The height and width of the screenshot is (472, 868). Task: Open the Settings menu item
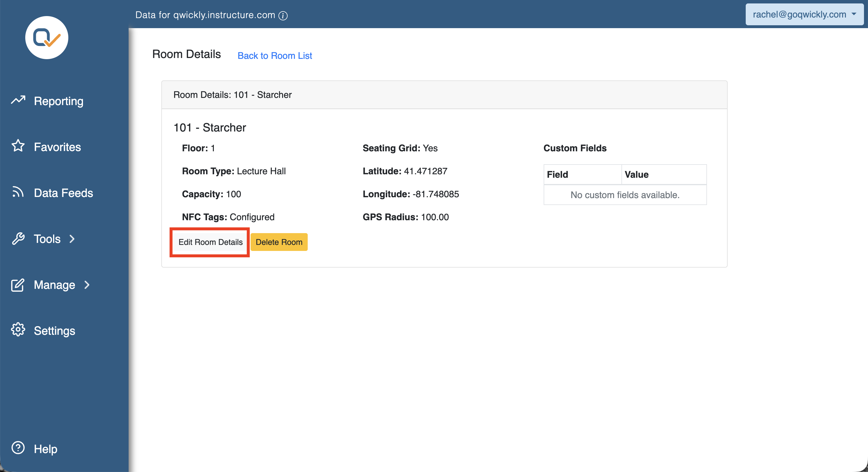[55, 331]
